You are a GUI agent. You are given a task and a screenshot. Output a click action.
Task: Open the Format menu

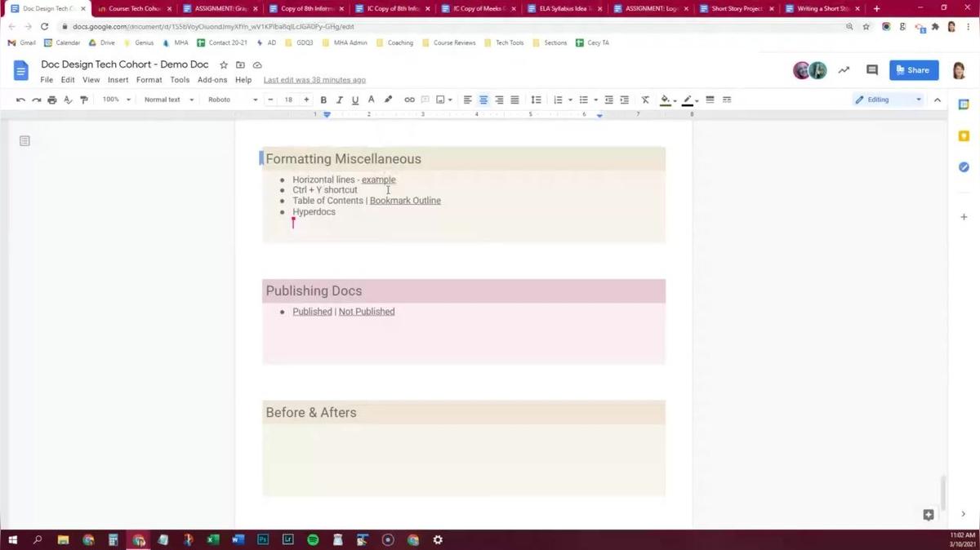[149, 80]
